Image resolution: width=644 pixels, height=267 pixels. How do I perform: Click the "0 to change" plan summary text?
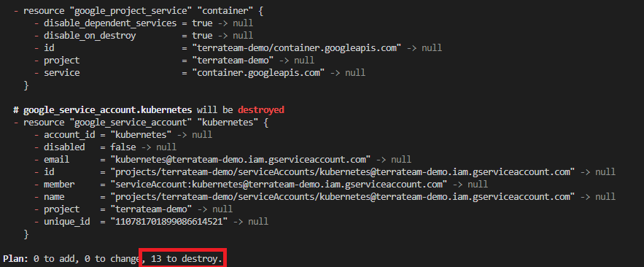[x=113, y=259]
